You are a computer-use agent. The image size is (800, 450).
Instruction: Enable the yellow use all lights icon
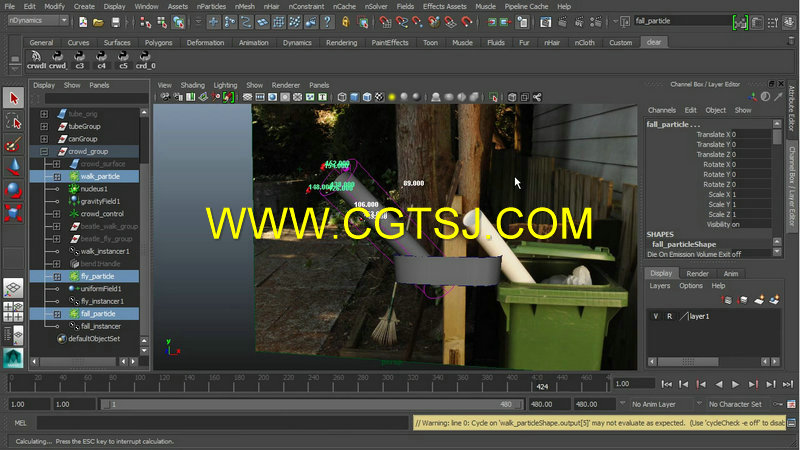click(392, 97)
